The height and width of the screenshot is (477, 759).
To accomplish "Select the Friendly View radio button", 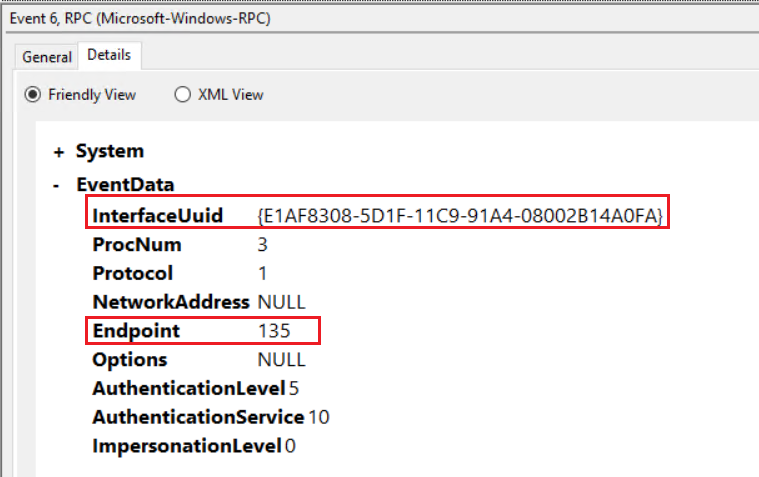I will point(33,95).
